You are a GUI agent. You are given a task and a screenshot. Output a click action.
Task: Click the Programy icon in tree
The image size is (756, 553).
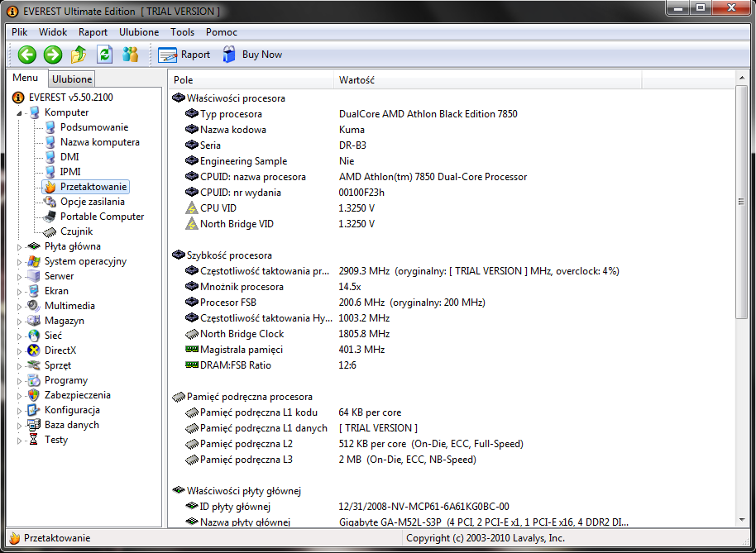[34, 380]
